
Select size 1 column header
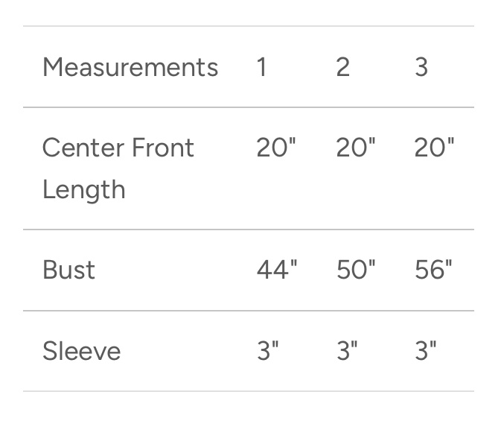[x=262, y=67]
